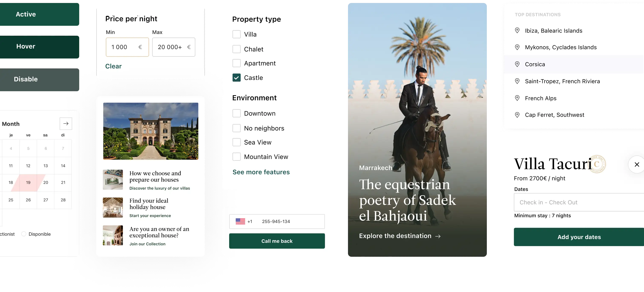Select the Disponible radio option
This screenshot has height=292, width=644.
24,234
